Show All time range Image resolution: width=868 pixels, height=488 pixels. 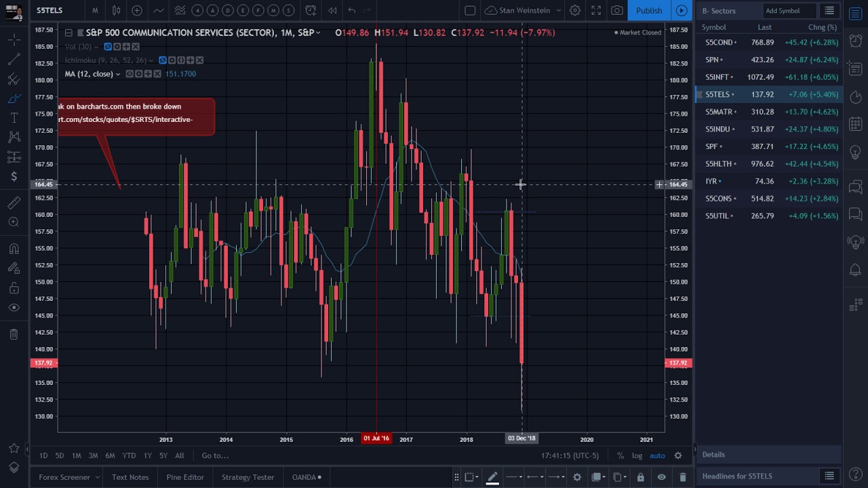click(x=180, y=455)
